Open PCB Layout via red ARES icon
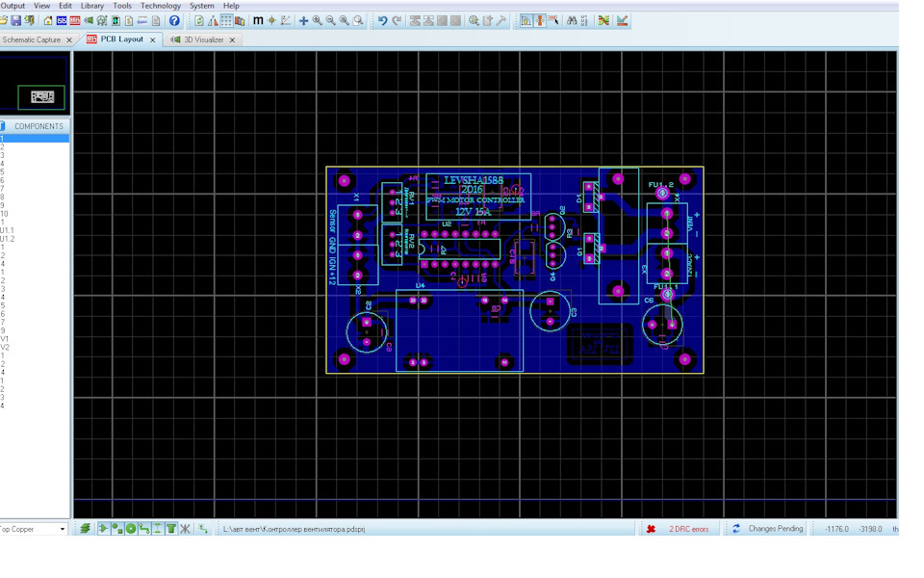Image resolution: width=924 pixels, height=578 pixels. coord(75,20)
